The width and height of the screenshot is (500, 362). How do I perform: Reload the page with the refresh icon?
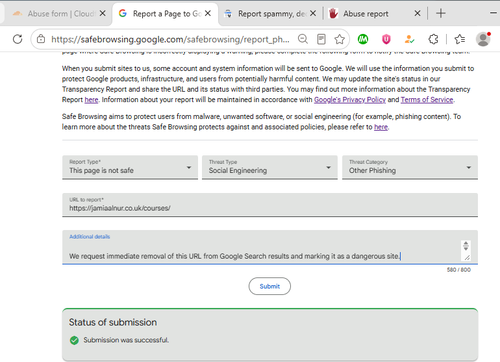click(18, 39)
